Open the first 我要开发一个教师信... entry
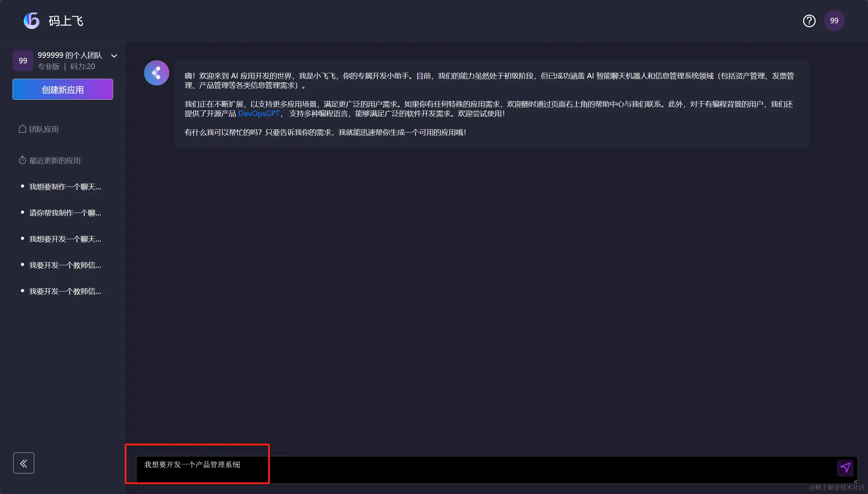 (65, 265)
